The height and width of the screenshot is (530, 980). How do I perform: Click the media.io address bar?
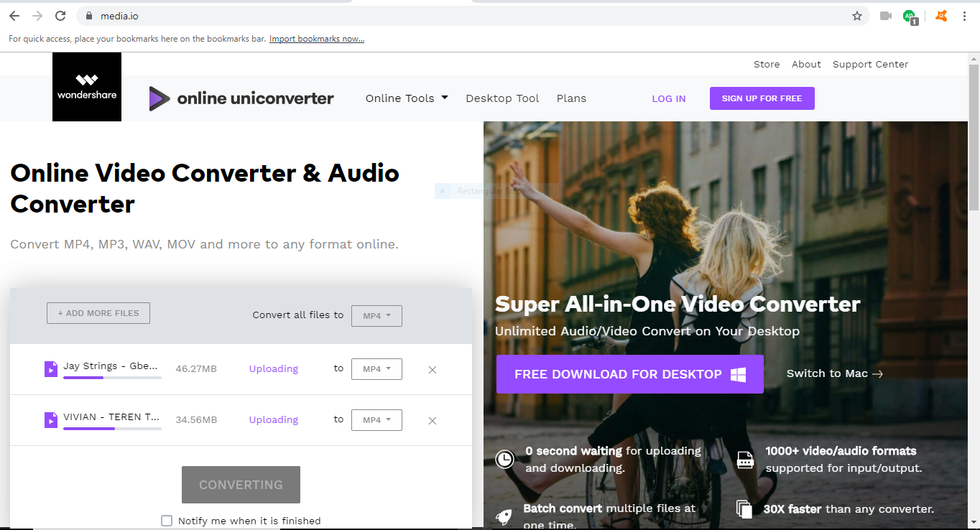tap(474, 16)
